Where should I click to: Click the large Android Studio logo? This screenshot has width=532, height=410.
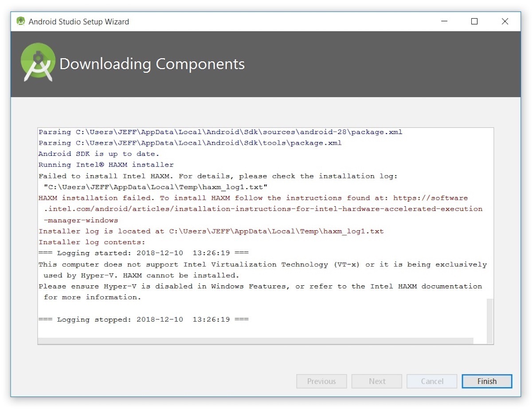pyautogui.click(x=38, y=63)
